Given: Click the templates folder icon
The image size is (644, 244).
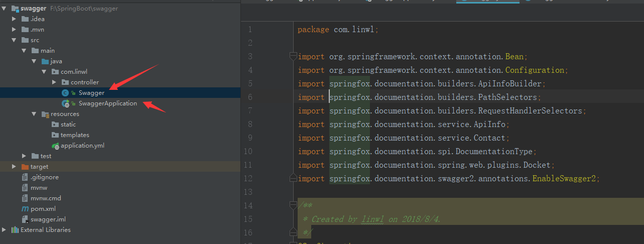Looking at the screenshot, I should click(55, 135).
